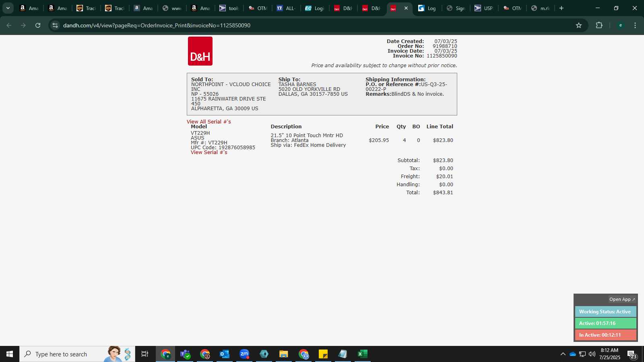Open Microsoft Teams from the taskbar

click(185, 354)
